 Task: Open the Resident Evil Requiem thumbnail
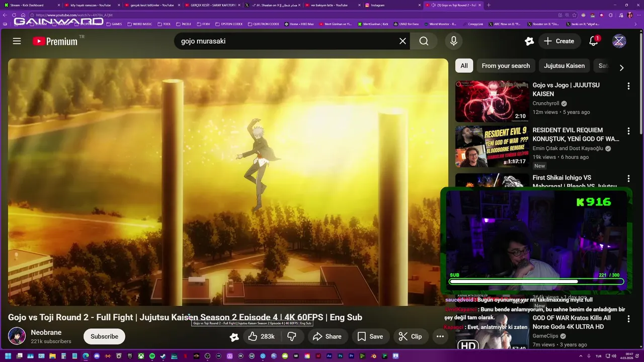pyautogui.click(x=492, y=146)
